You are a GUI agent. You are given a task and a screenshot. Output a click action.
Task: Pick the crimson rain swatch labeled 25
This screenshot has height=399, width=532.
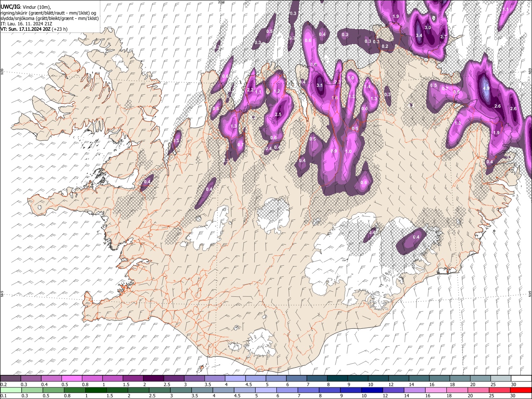coord(500,390)
